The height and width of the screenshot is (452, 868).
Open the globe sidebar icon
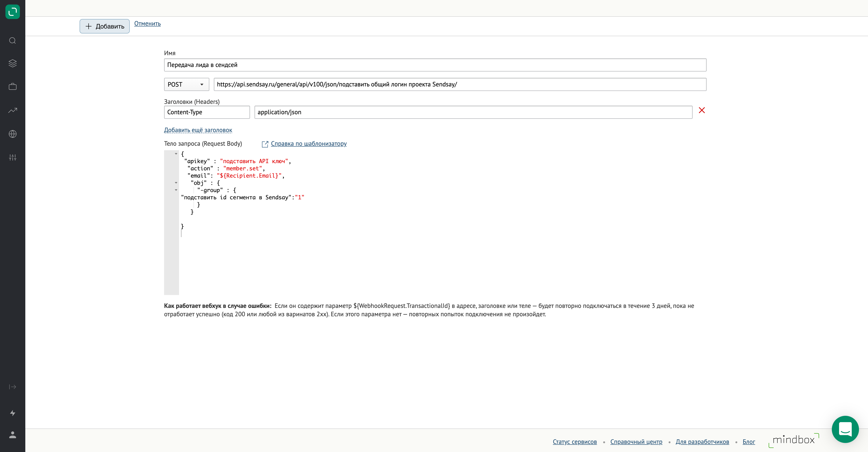coord(12,134)
